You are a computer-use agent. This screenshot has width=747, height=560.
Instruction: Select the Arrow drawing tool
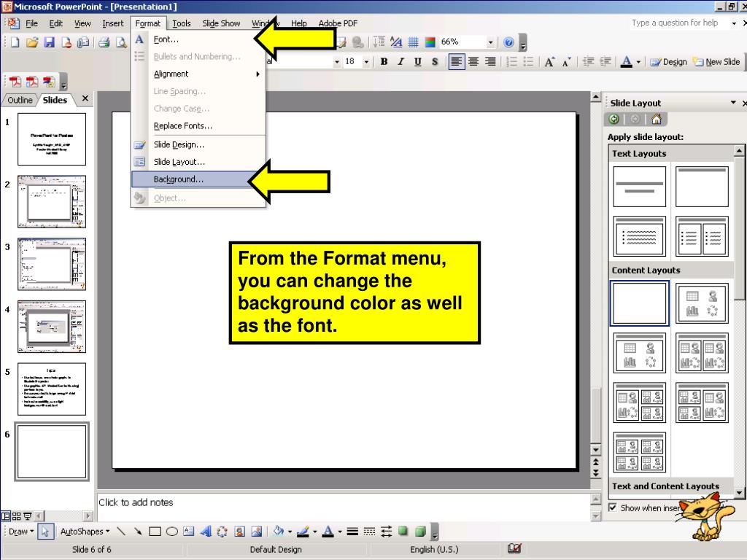click(x=138, y=531)
